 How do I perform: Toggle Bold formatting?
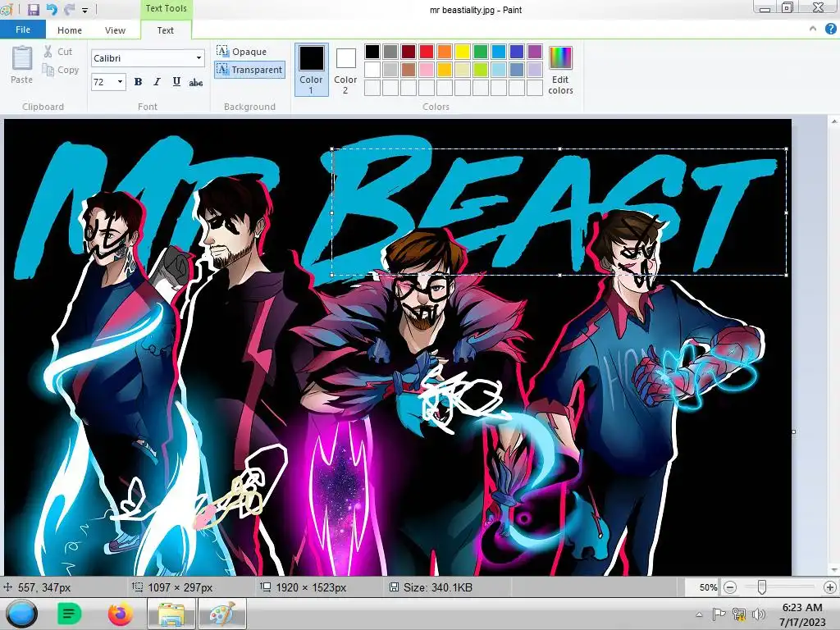coord(138,82)
